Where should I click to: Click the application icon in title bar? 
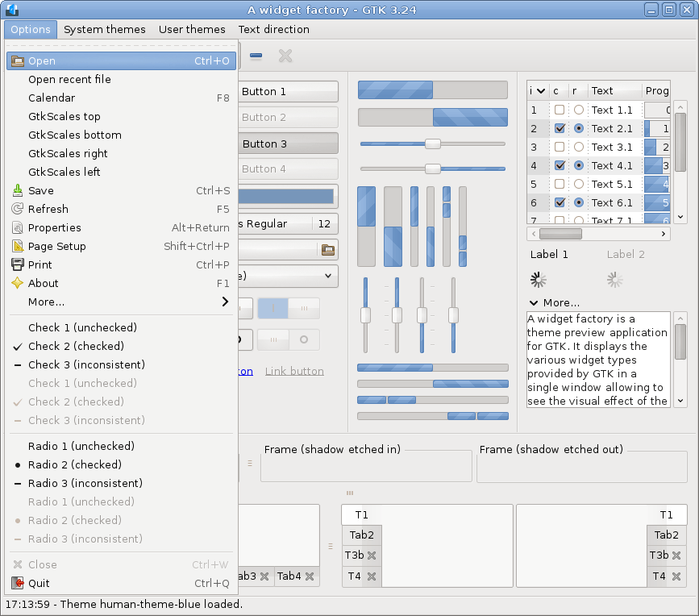point(12,10)
